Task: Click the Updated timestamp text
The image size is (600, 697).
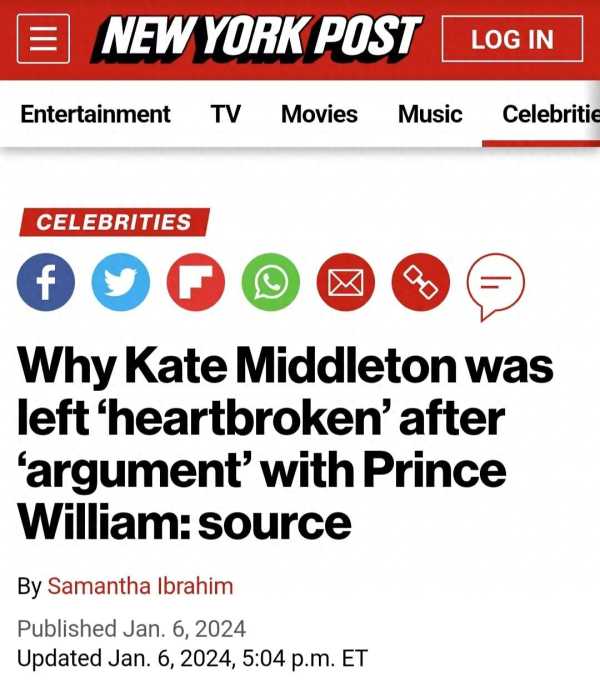Action: [192, 658]
